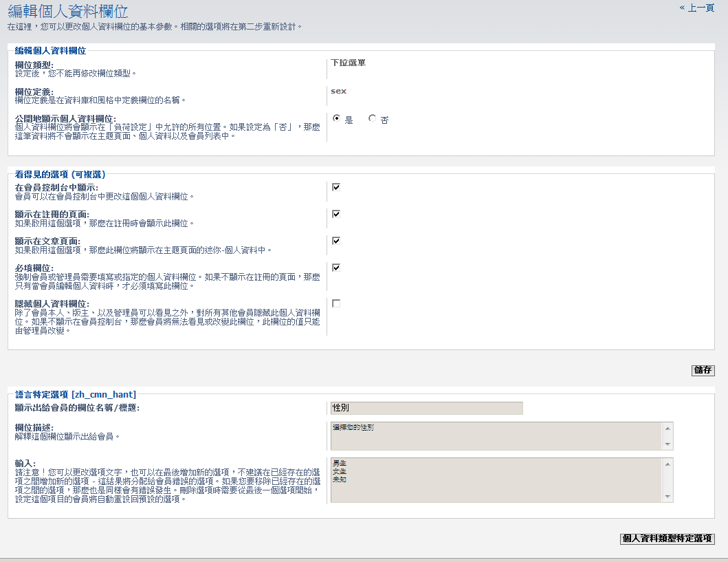Click the 個人資料類型特定選項 button
728x562 pixels.
click(667, 539)
